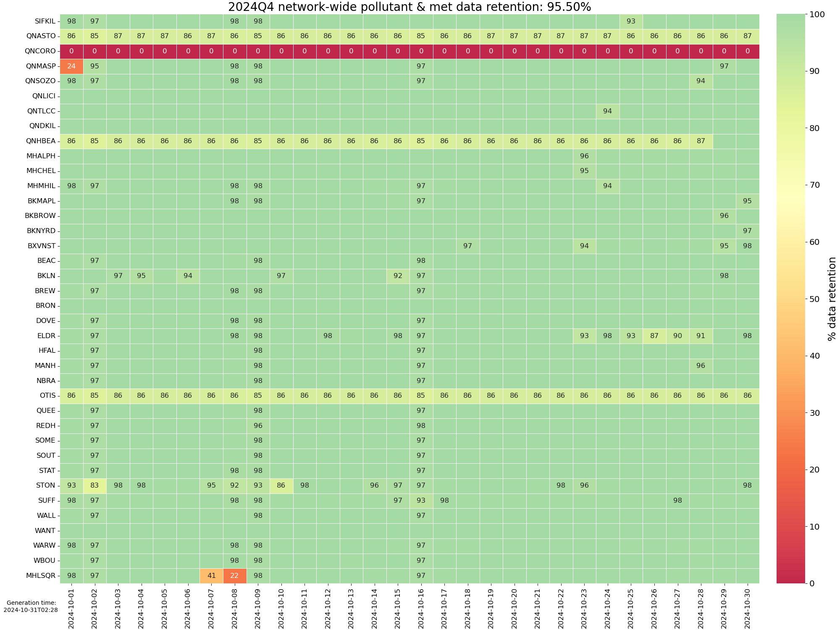
Task: Click the ELDR cell showing 90
Action: pos(677,336)
